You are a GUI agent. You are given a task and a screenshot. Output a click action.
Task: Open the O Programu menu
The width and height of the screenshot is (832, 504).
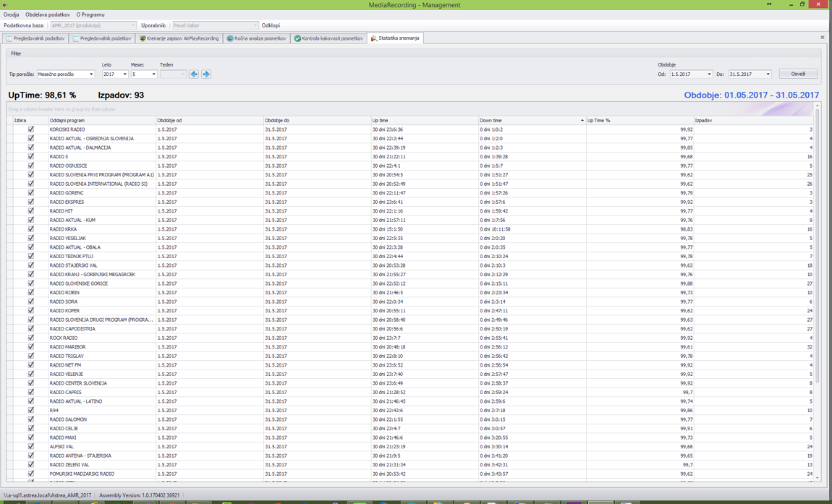pyautogui.click(x=90, y=15)
